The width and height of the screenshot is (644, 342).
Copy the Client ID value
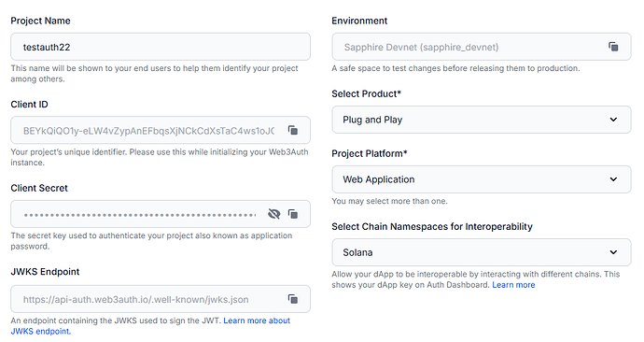(293, 130)
